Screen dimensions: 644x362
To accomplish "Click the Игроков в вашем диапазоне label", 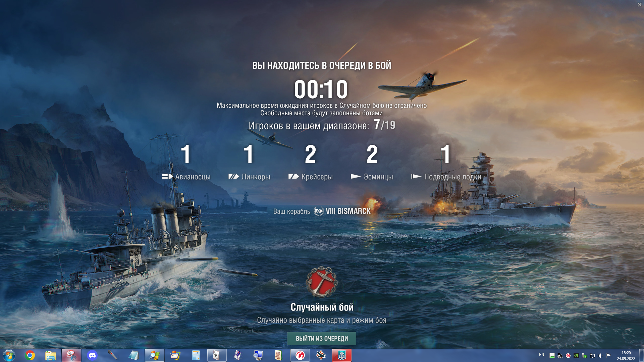I will click(x=309, y=126).
